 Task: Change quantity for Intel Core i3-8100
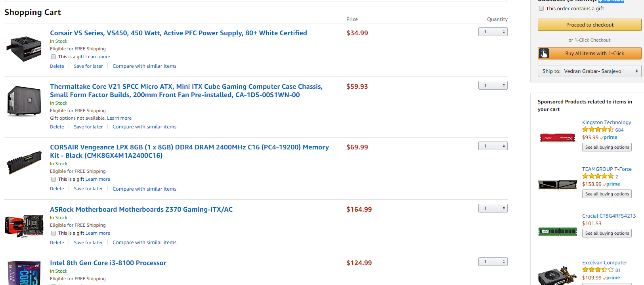(493, 262)
